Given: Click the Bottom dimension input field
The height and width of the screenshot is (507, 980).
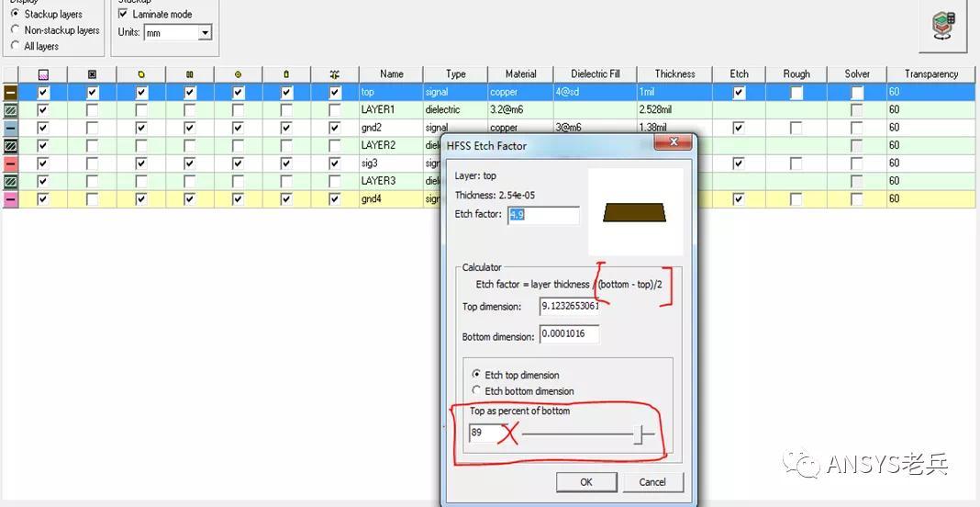Looking at the screenshot, I should pyautogui.click(x=570, y=334).
